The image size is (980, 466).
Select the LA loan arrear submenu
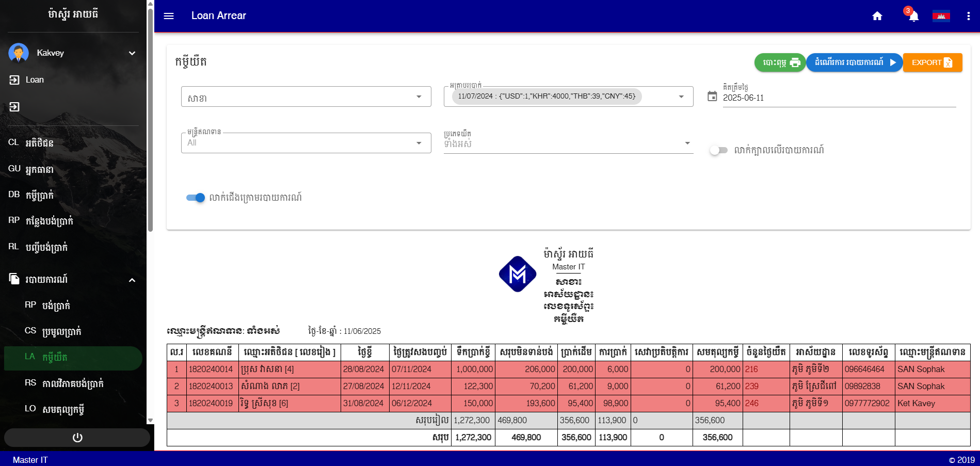pos(73,358)
